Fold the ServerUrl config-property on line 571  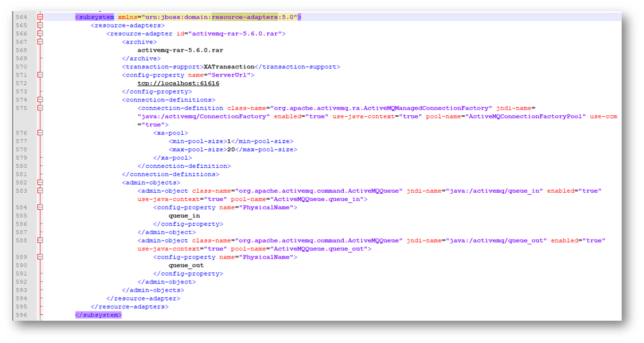click(40, 75)
